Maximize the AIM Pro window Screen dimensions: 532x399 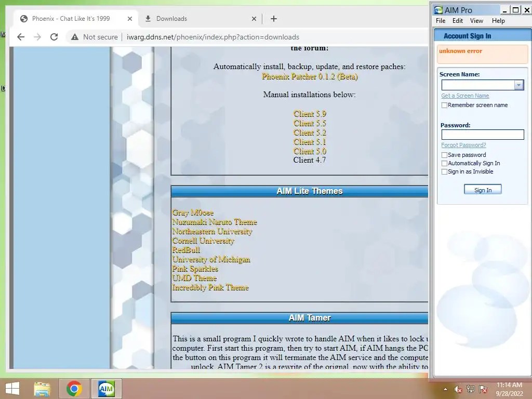(x=515, y=10)
